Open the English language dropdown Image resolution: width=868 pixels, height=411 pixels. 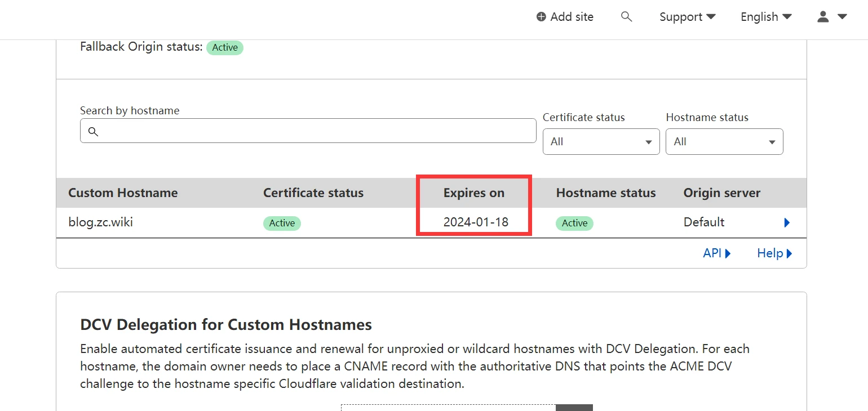click(765, 17)
